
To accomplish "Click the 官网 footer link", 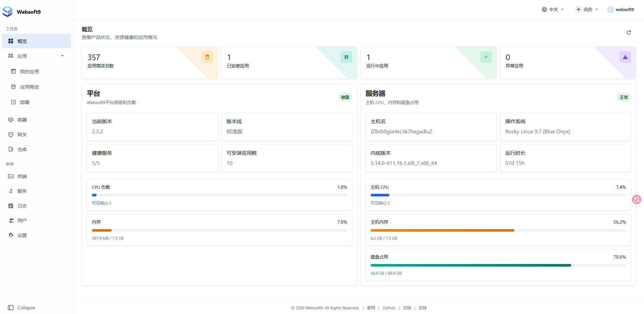I will [x=371, y=308].
